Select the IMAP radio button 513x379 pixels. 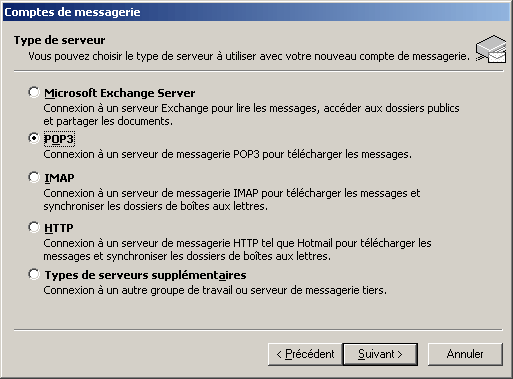click(34, 177)
